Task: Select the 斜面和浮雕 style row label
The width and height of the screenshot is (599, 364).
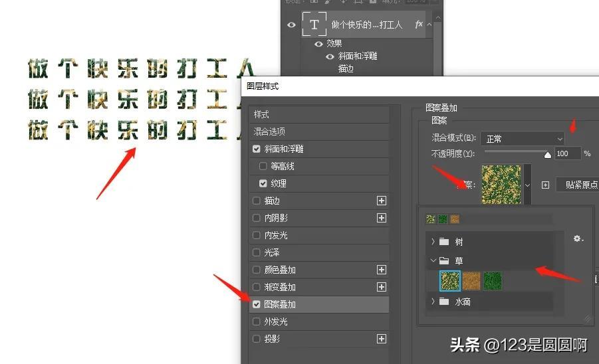Action: click(x=283, y=149)
